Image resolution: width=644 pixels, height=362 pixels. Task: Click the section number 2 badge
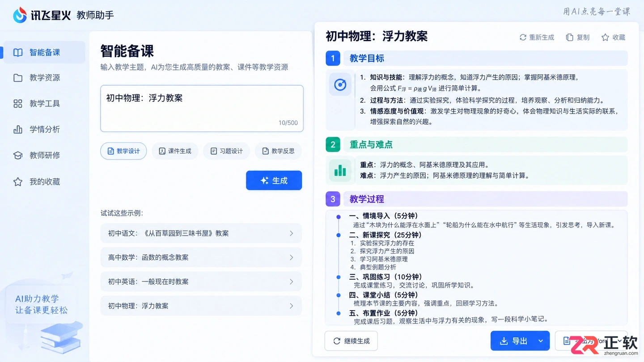333,144
